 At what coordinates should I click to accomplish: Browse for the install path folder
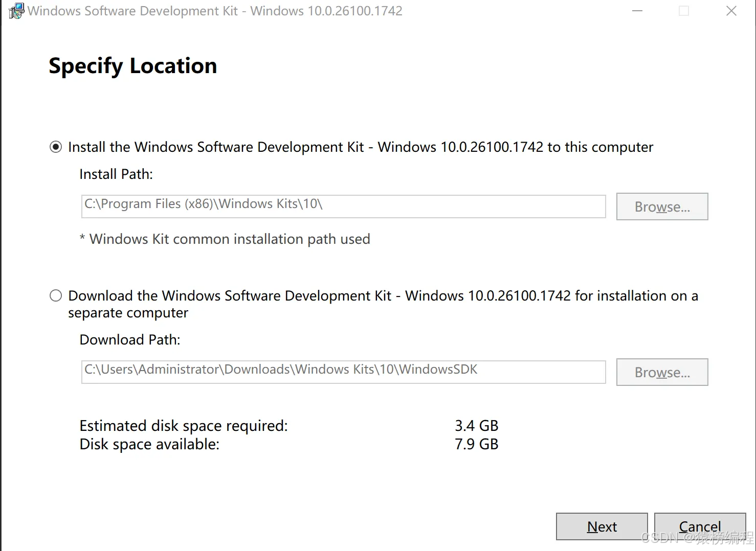tap(662, 206)
